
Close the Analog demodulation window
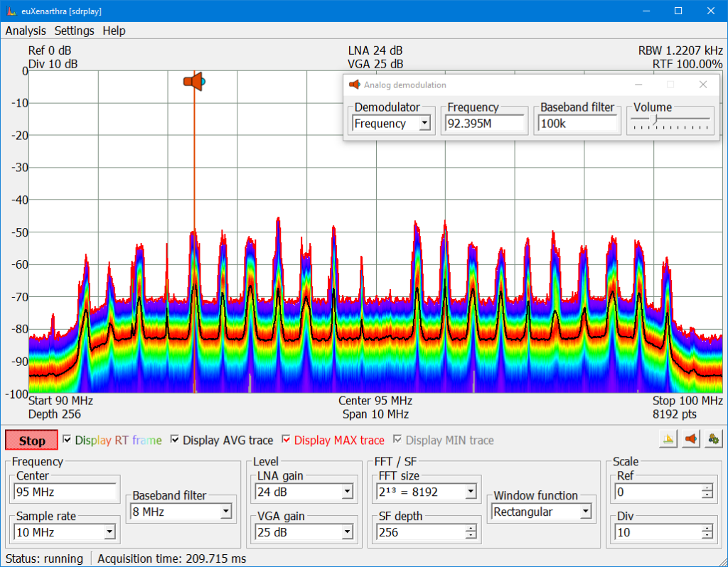(x=702, y=85)
